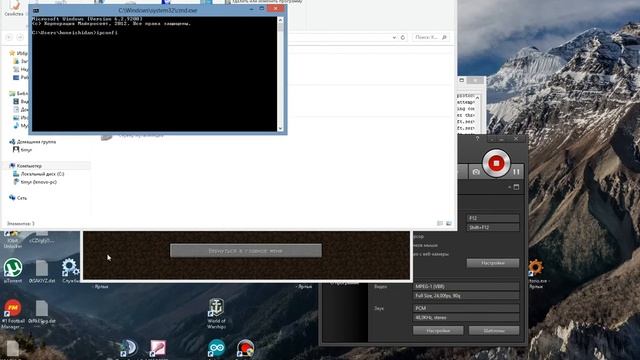Focus the command prompt console area
The width and height of the screenshot is (640, 360).
tap(154, 73)
